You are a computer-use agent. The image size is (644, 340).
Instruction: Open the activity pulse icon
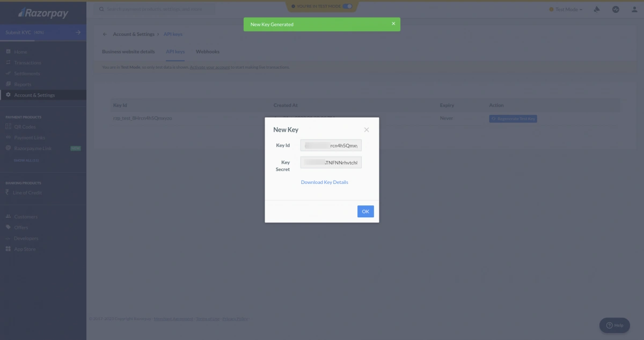pos(616,9)
